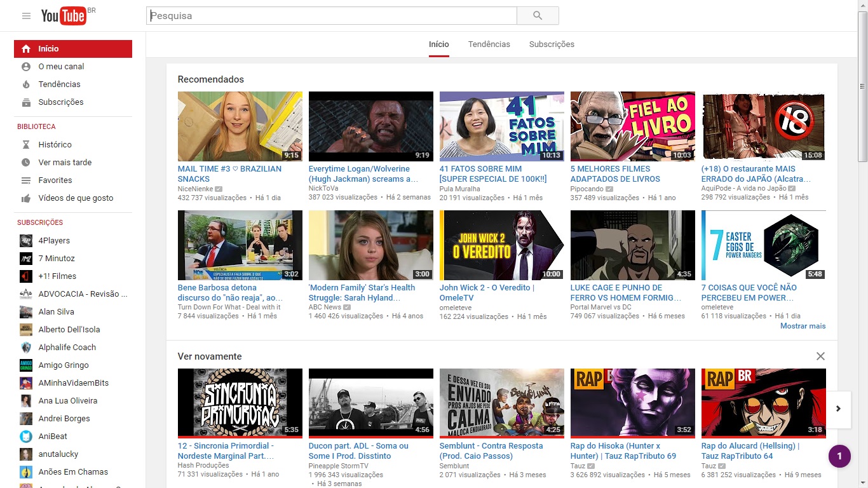The height and width of the screenshot is (488, 868).
Task: Open the FIEL AO LIVRO video thumbnail
Action: click(x=633, y=126)
